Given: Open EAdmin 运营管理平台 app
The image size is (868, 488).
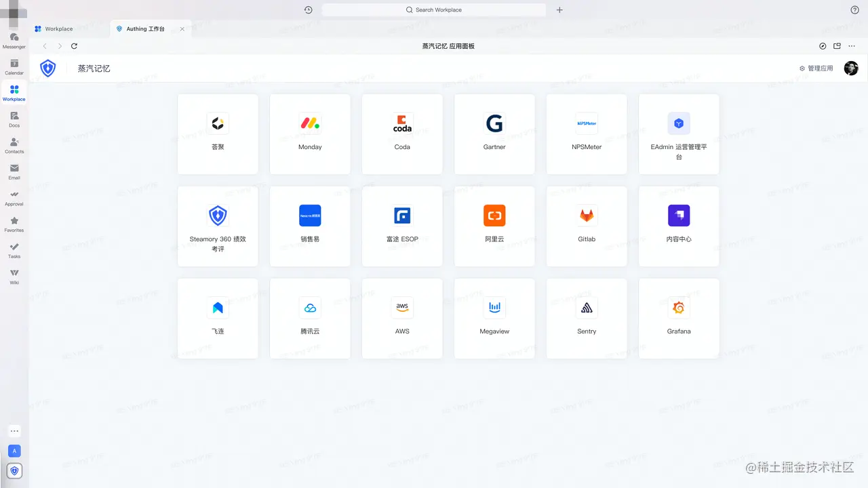Looking at the screenshot, I should (x=679, y=134).
